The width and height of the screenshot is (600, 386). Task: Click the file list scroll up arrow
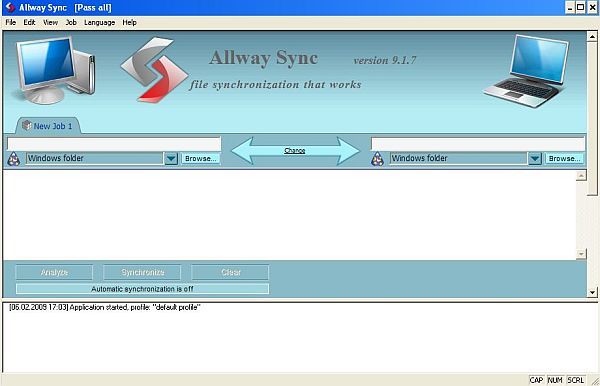(x=581, y=176)
